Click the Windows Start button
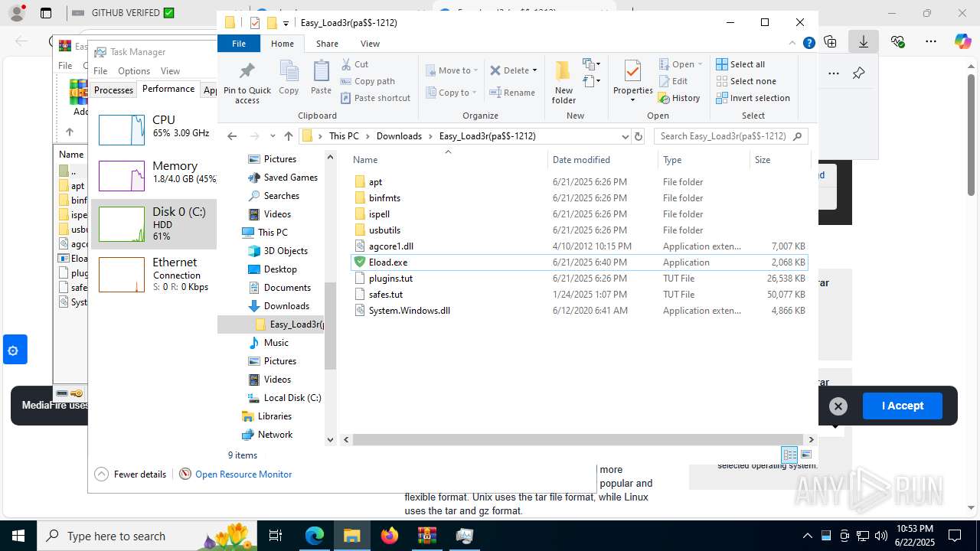This screenshot has width=980, height=551. (x=18, y=536)
